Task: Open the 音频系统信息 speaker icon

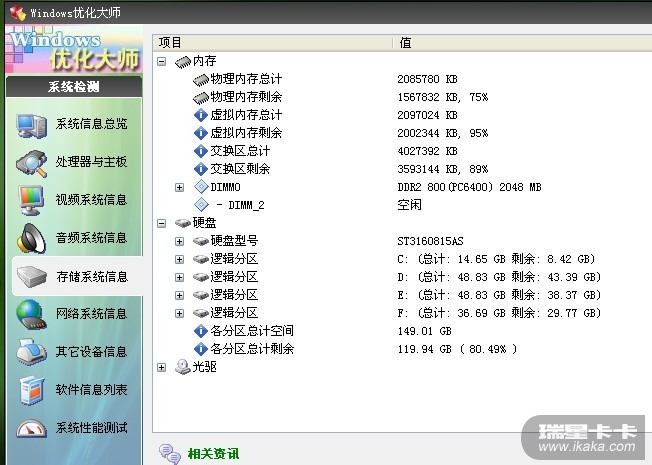Action: click(32, 238)
